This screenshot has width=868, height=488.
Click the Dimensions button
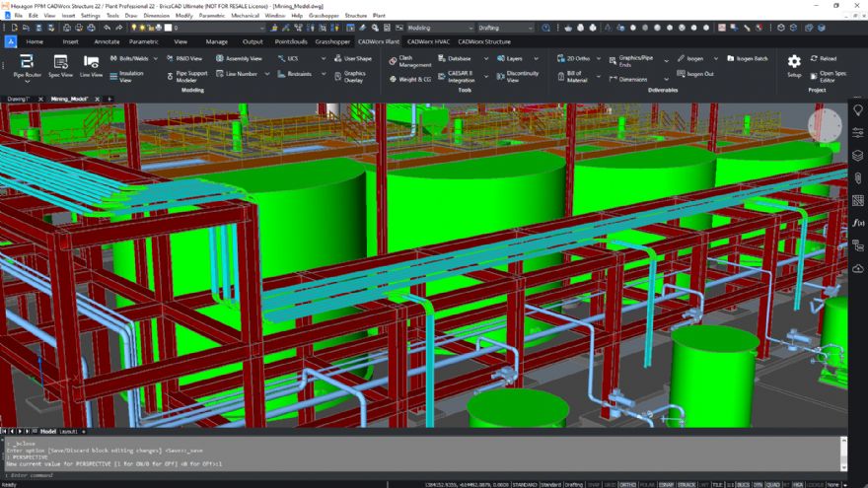click(x=627, y=79)
